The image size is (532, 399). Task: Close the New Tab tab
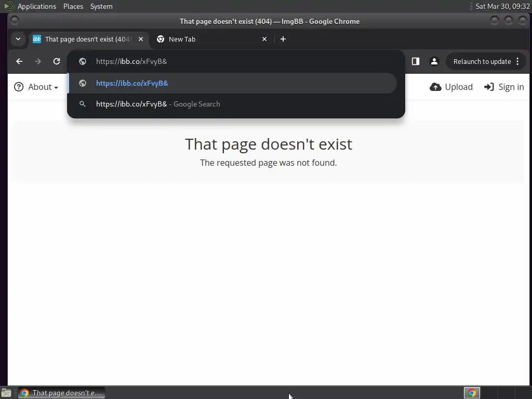(x=264, y=39)
